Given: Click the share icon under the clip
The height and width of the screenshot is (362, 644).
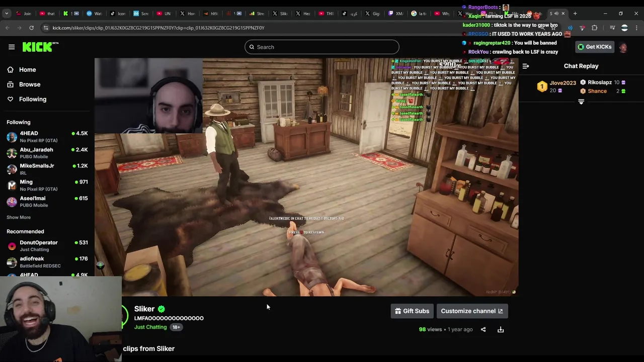Looking at the screenshot, I should coord(483,330).
